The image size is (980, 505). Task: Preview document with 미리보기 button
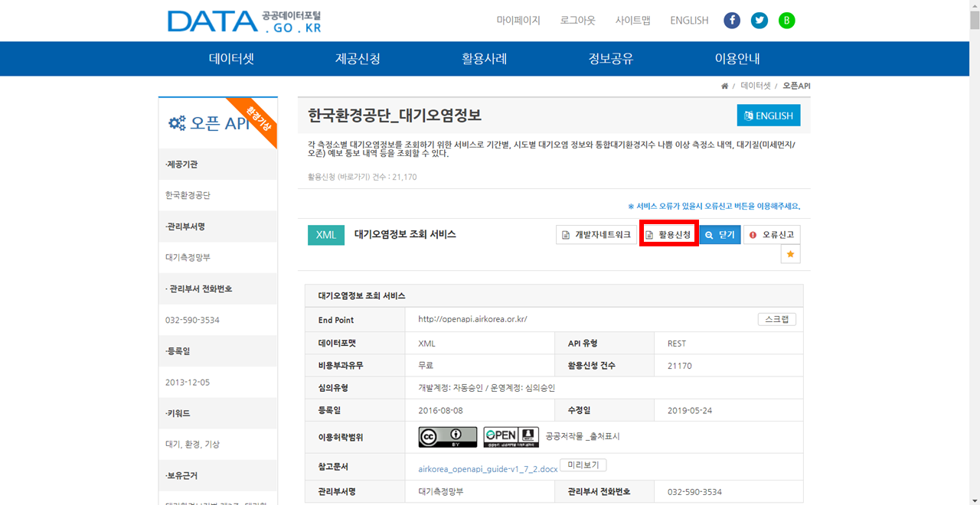coord(583,465)
